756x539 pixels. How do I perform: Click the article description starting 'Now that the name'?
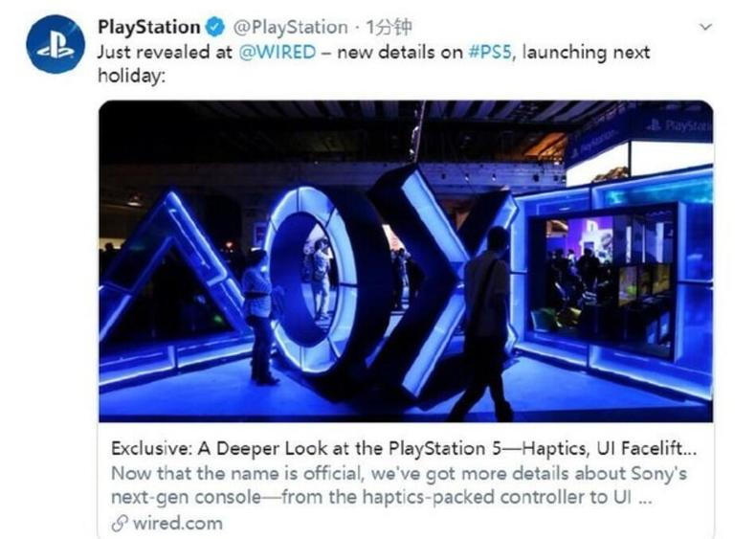pos(399,485)
